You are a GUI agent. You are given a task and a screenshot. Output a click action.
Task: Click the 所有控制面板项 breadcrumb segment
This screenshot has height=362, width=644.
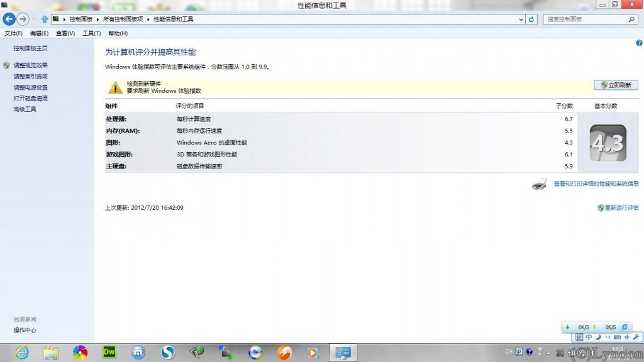pyautogui.click(x=123, y=19)
